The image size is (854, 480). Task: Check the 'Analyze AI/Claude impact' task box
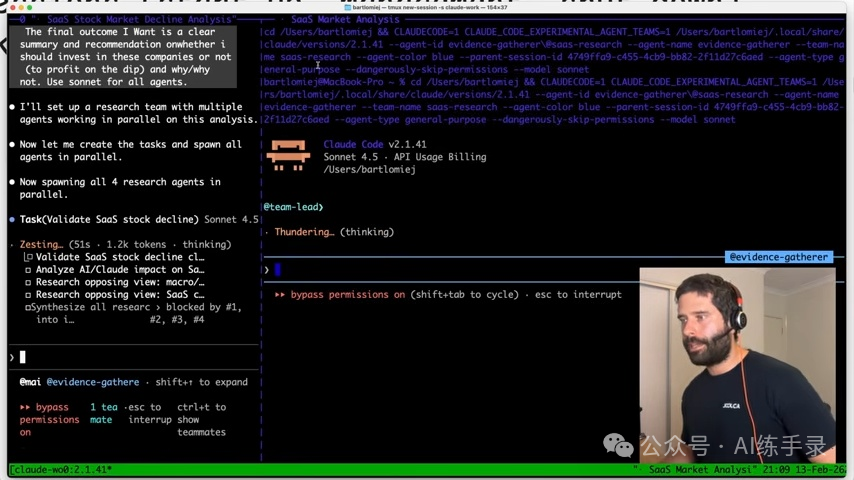click(x=28, y=270)
